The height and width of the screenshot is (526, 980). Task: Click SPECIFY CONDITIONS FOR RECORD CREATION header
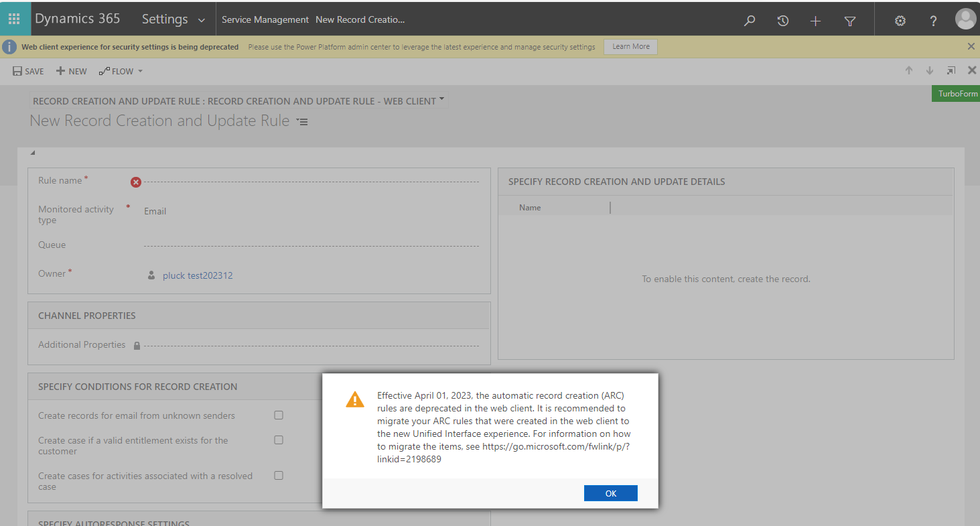click(138, 387)
